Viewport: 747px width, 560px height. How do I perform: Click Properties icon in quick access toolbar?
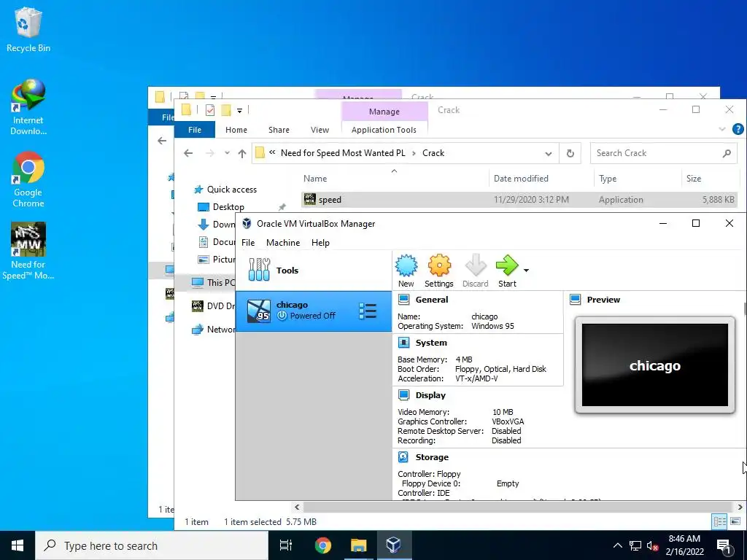[x=209, y=111]
